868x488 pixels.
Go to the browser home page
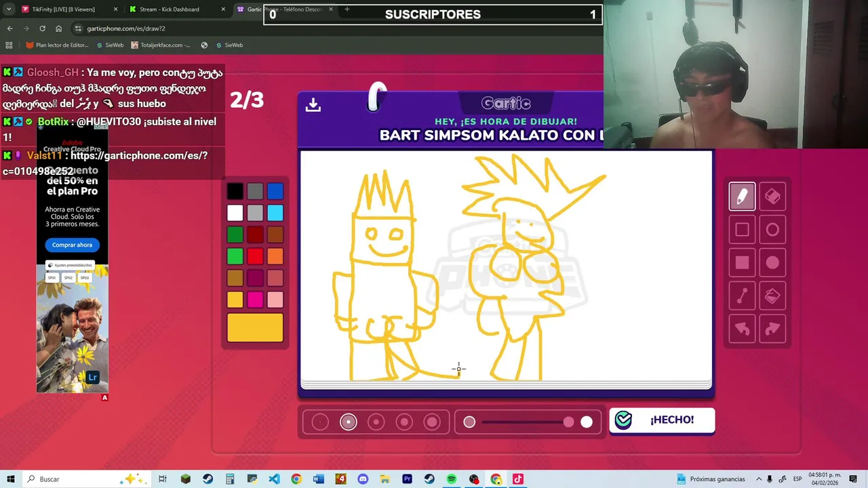coord(58,28)
